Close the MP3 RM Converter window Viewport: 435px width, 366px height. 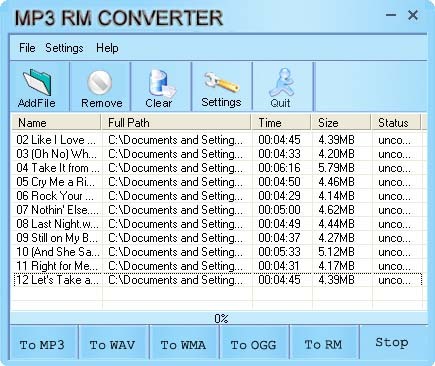pyautogui.click(x=413, y=15)
